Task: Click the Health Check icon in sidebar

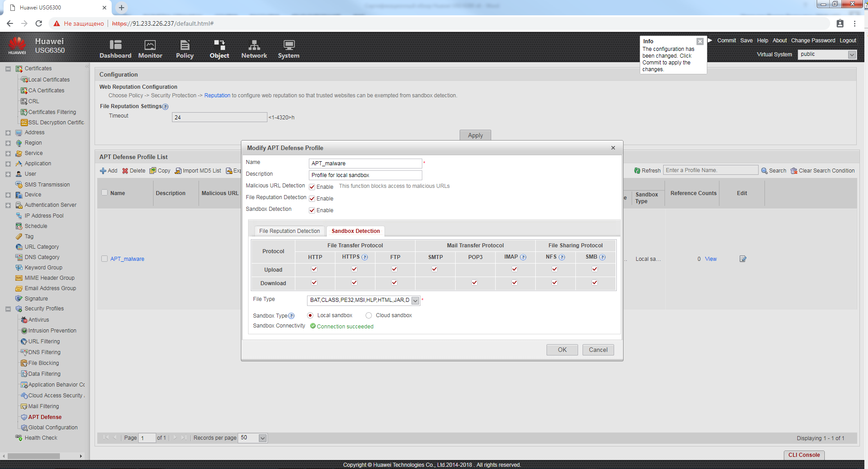Action: (19, 438)
